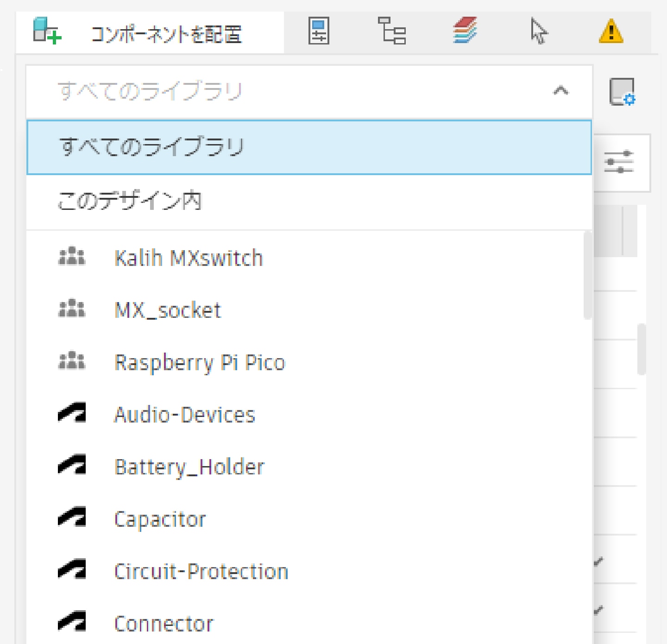This screenshot has width=667, height=644.
Task: Open the Selection Filter cursor icon
Action: click(538, 31)
